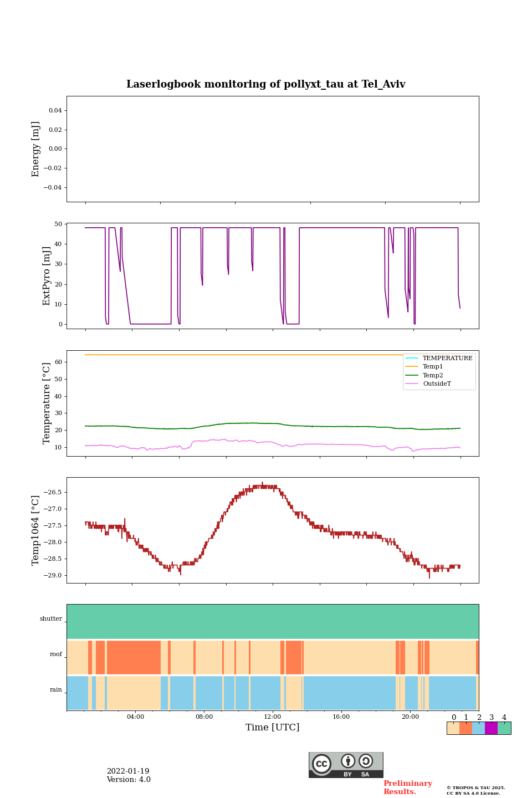Click the '© TROPOS & TAU 2025.' copyright line
532x798 pixels.
tap(476, 787)
